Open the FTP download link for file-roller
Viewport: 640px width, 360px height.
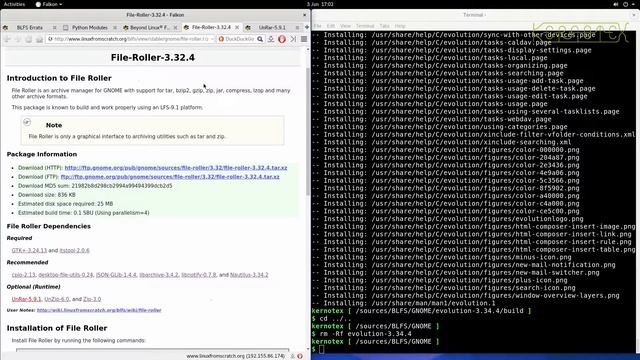click(170, 177)
